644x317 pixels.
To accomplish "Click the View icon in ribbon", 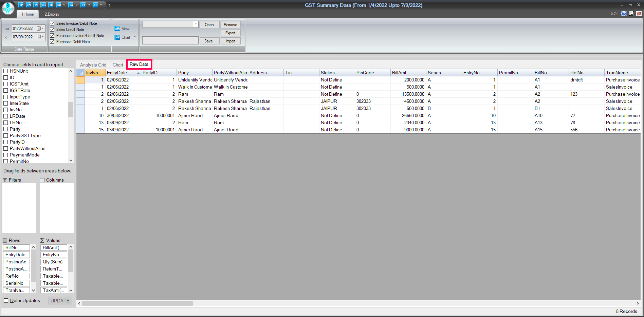I will click(x=117, y=29).
